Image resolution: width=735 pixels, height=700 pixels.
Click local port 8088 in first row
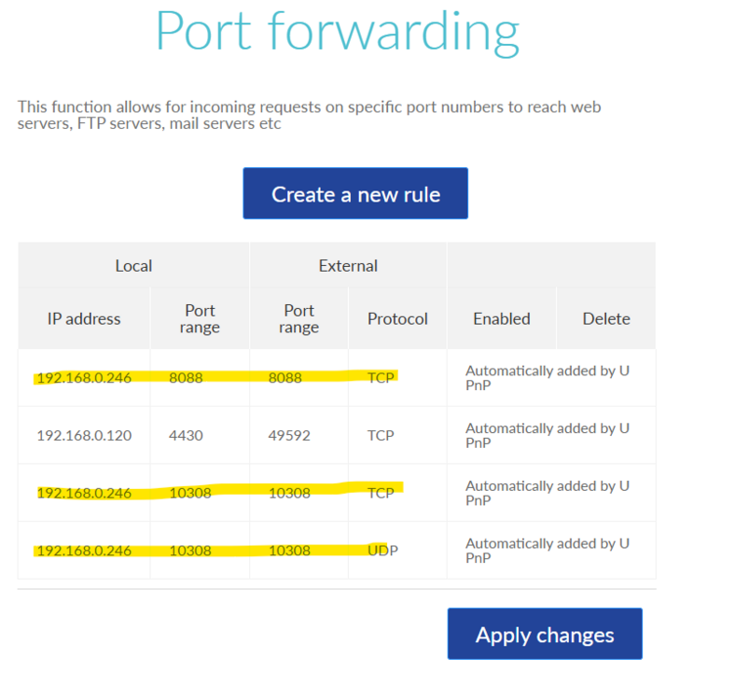186,378
